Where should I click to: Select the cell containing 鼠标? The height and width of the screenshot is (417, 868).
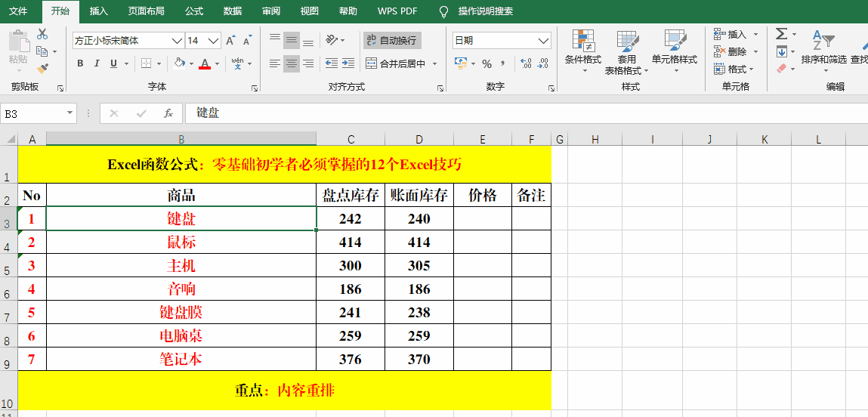tap(181, 242)
